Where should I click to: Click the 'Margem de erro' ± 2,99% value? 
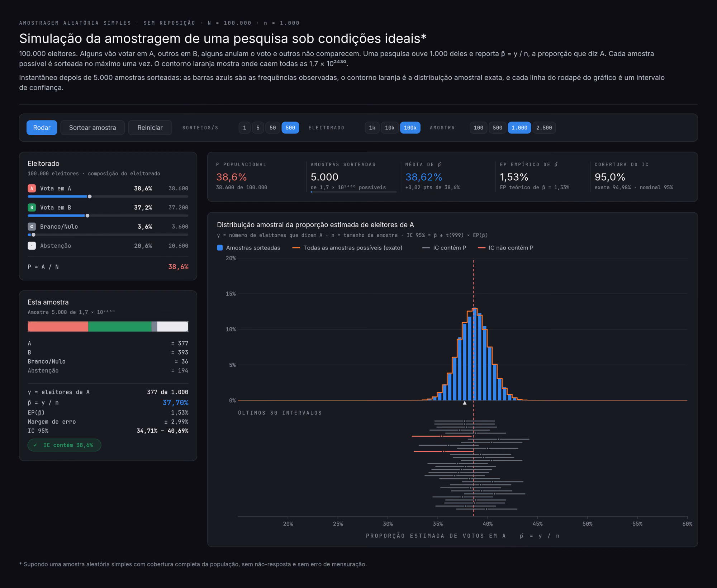tap(176, 422)
